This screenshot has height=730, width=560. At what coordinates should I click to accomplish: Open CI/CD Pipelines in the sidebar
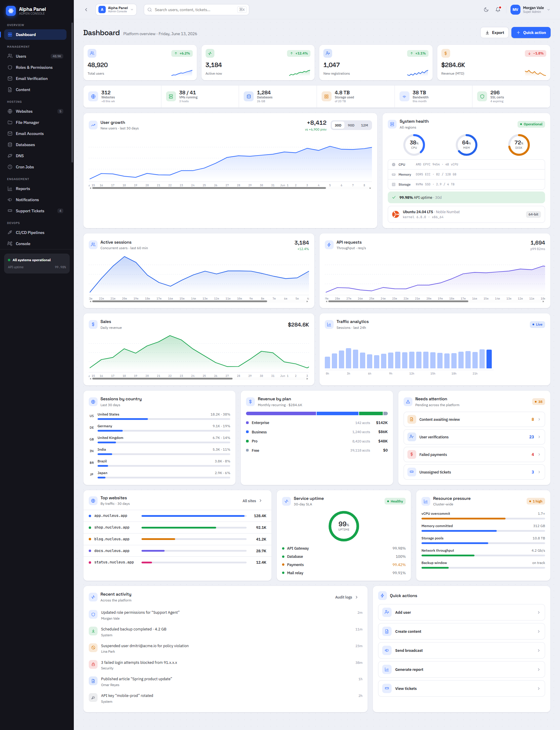tap(35, 232)
